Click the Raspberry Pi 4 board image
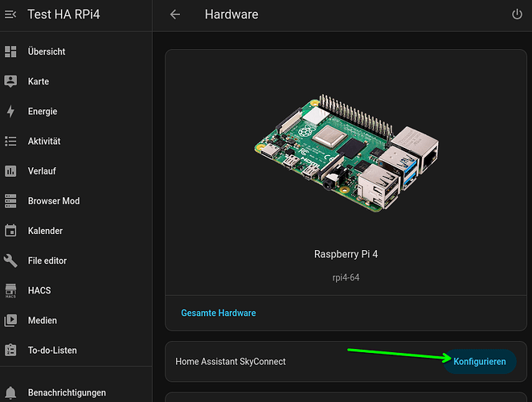This screenshot has width=532, height=402. [x=346, y=157]
